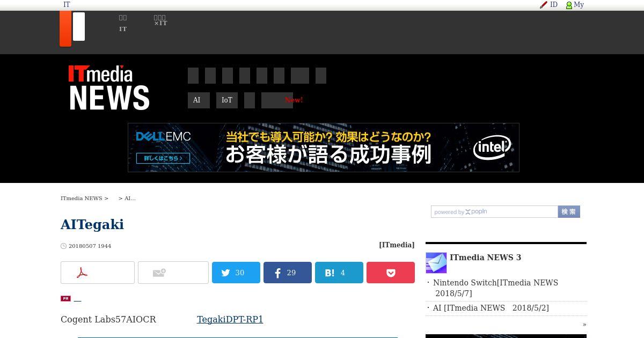Click the » more link in sidebar
This screenshot has height=338, width=644.
pyautogui.click(x=584, y=325)
